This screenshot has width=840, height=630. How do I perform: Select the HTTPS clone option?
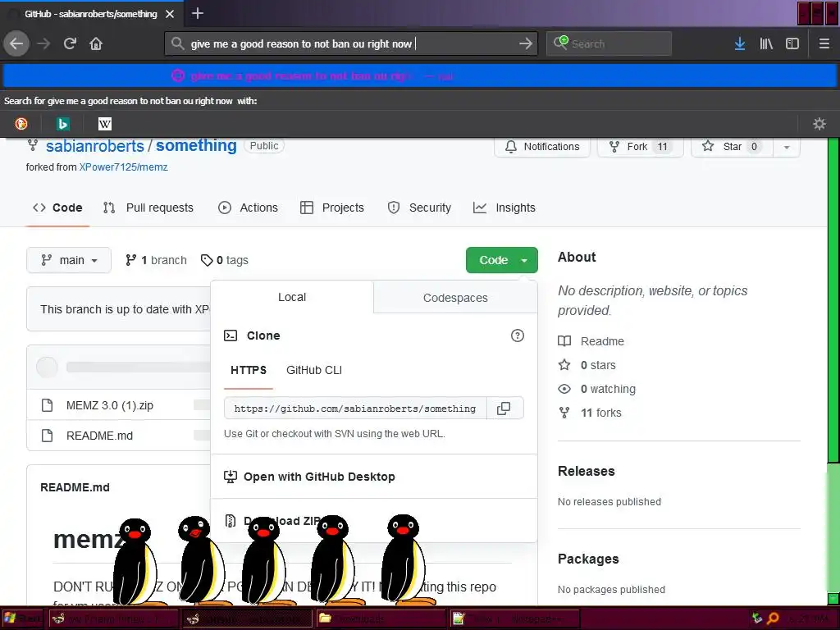pyautogui.click(x=249, y=370)
